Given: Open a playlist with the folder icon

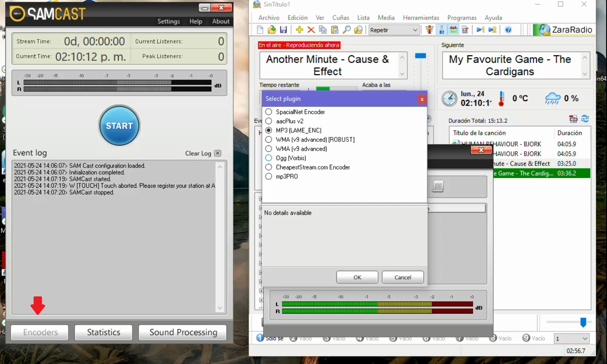Looking at the screenshot, I should coord(272,30).
